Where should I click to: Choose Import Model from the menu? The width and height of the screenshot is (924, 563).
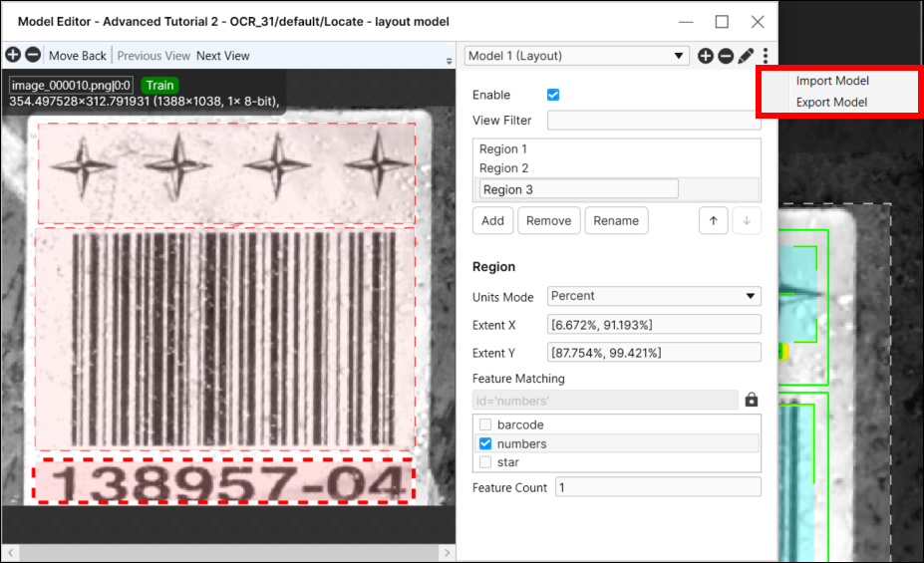point(832,81)
